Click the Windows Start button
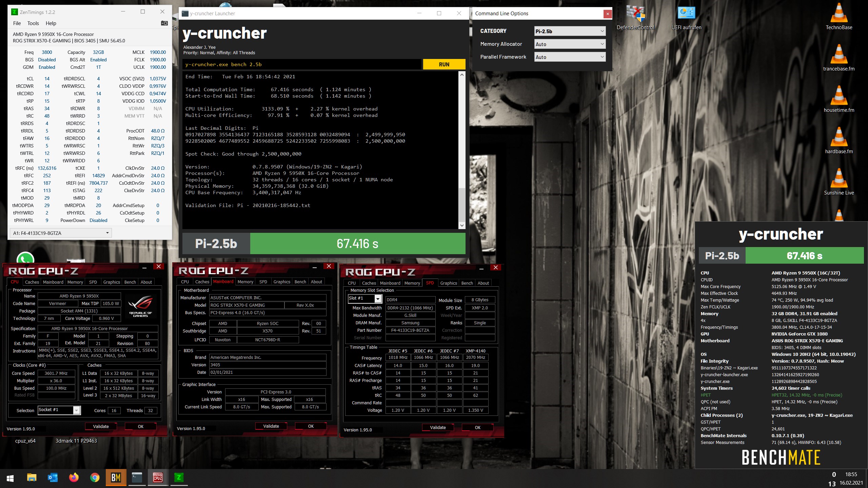868x488 pixels. 10,478
